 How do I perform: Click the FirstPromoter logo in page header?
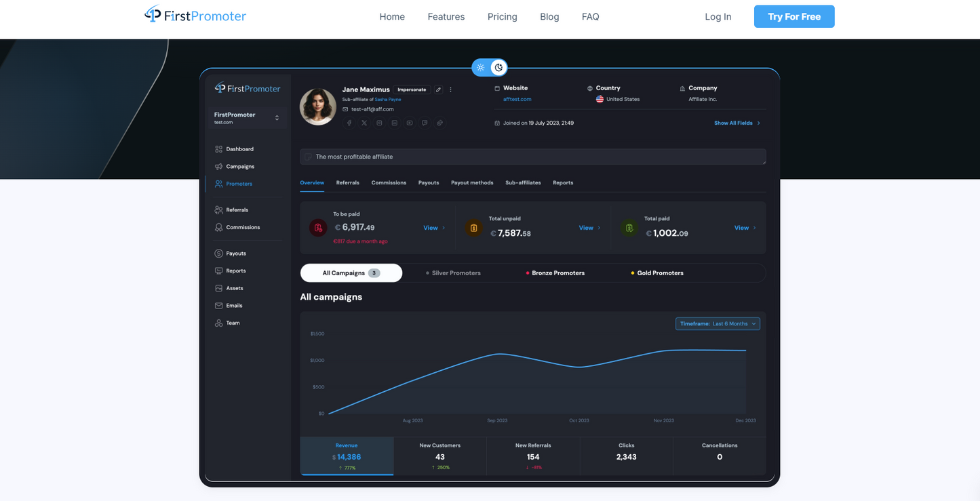[196, 15]
